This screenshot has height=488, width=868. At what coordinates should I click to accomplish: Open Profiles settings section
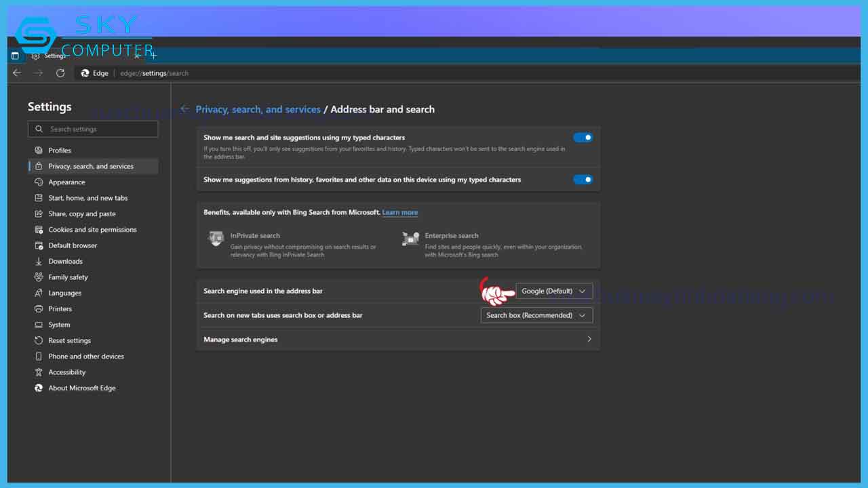tap(94, 150)
